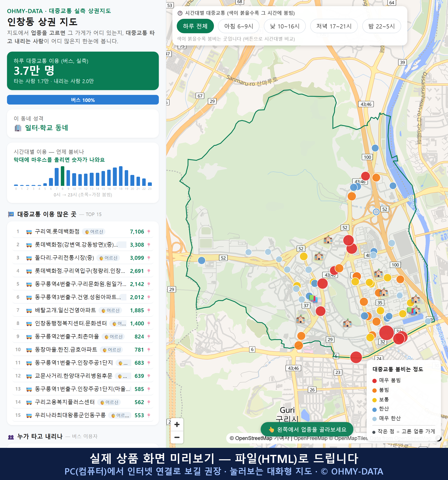The image size is (448, 480).
Task: Click pin icon for 동구릉역3번출구 row
Action: [149, 297]
